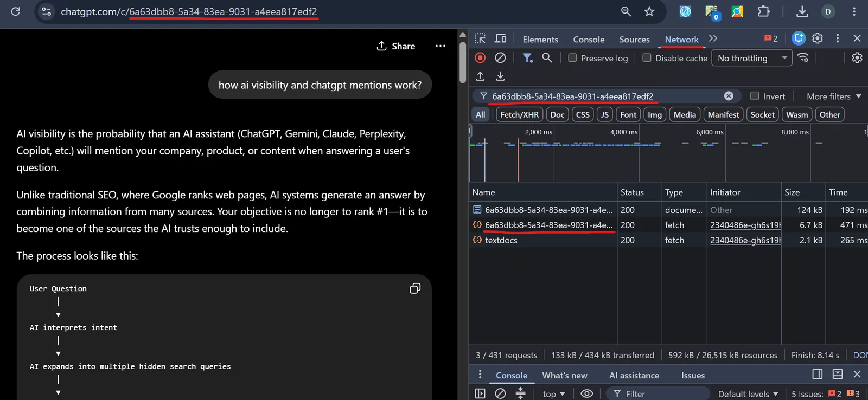Click the network filter text field
The height and width of the screenshot is (400, 868).
click(606, 96)
